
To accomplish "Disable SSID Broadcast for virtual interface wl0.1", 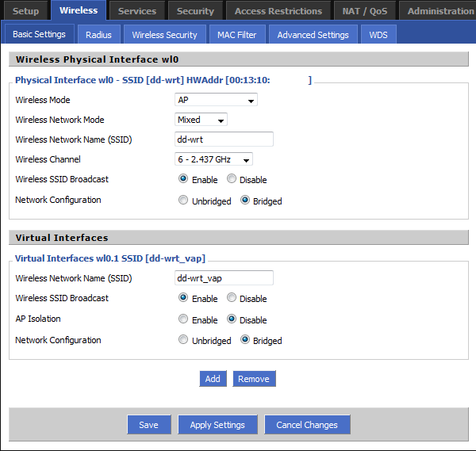I will [x=232, y=297].
